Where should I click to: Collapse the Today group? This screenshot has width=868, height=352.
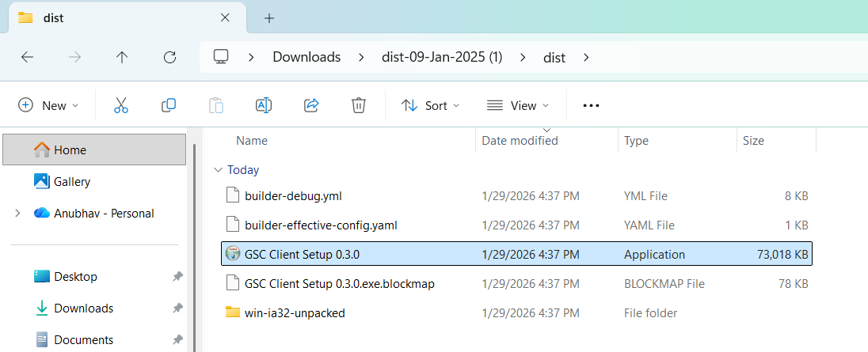click(218, 170)
